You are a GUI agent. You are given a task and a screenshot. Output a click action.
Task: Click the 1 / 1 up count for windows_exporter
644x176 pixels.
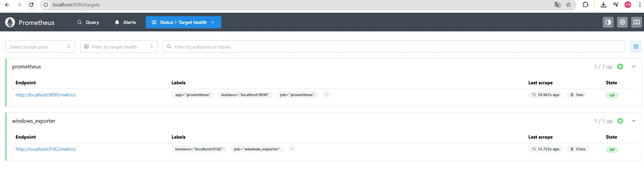tap(603, 121)
